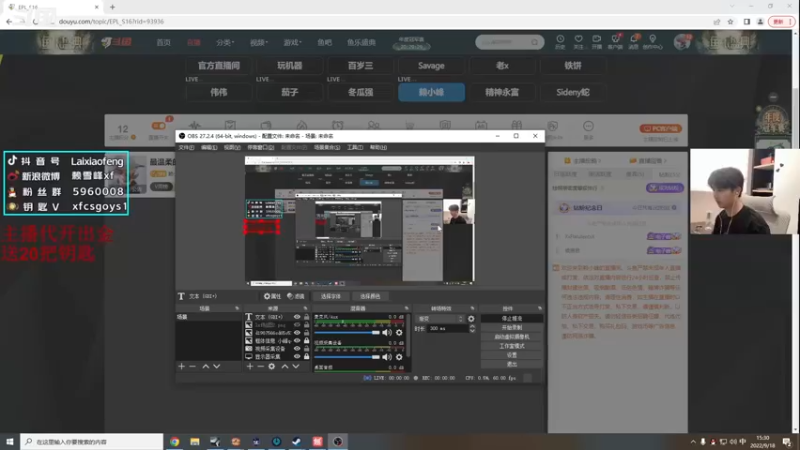Add a new scene in OBS scenes panel
Viewport: 800px width, 450px height.
[182, 366]
